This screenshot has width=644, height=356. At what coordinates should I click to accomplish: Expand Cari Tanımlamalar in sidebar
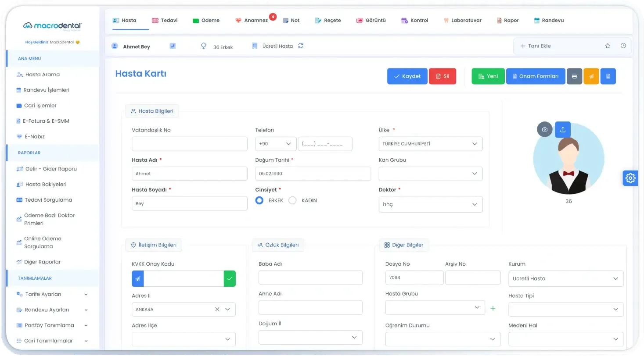(x=52, y=341)
